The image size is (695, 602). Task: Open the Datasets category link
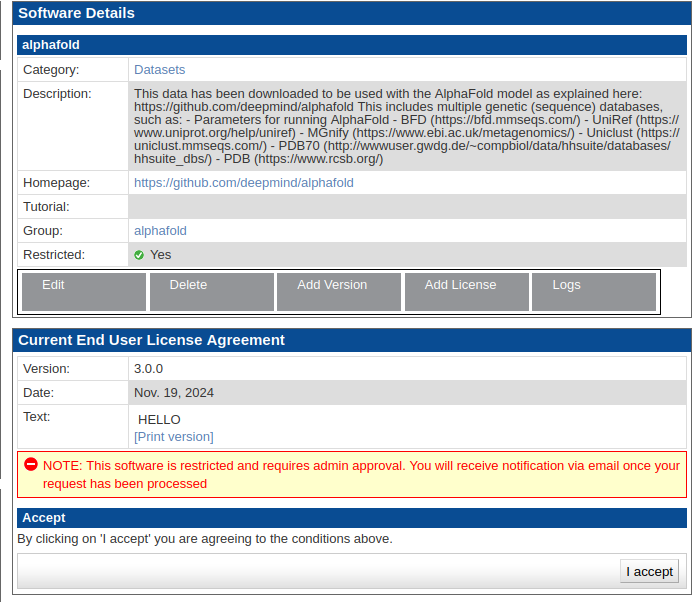tap(159, 70)
